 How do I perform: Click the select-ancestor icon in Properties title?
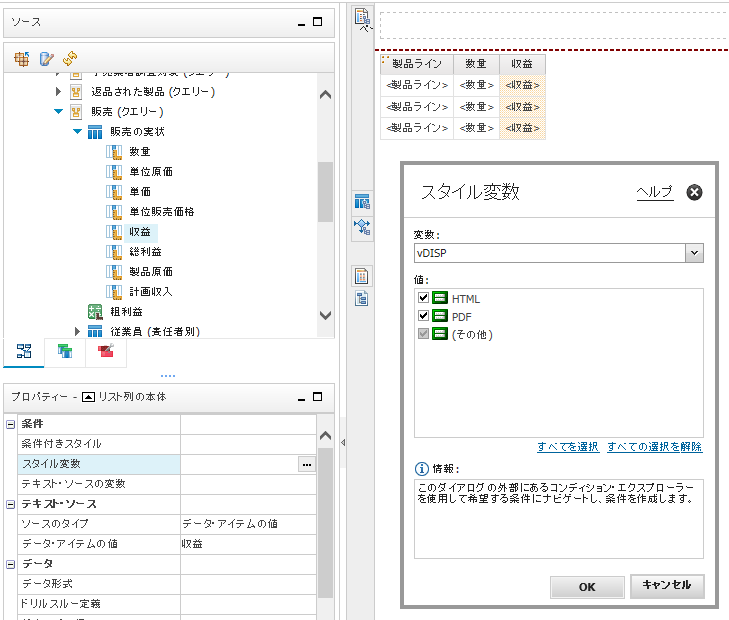click(x=88, y=397)
